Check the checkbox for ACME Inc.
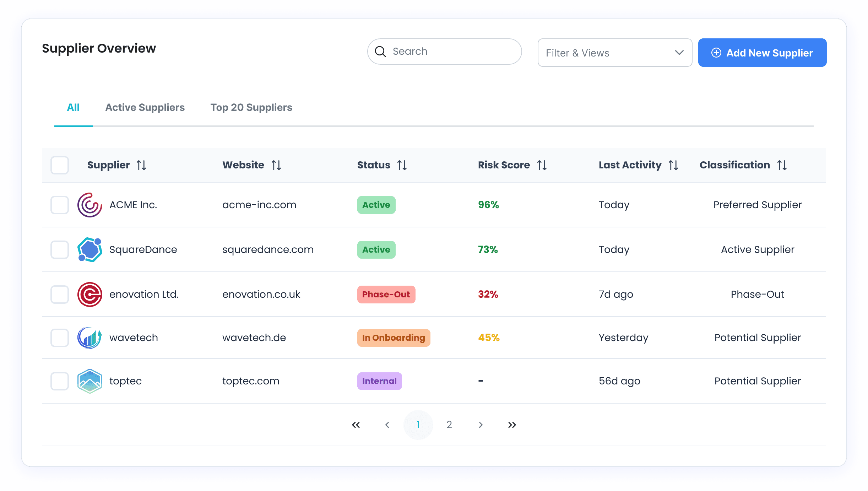The image size is (868, 491). [x=59, y=205]
